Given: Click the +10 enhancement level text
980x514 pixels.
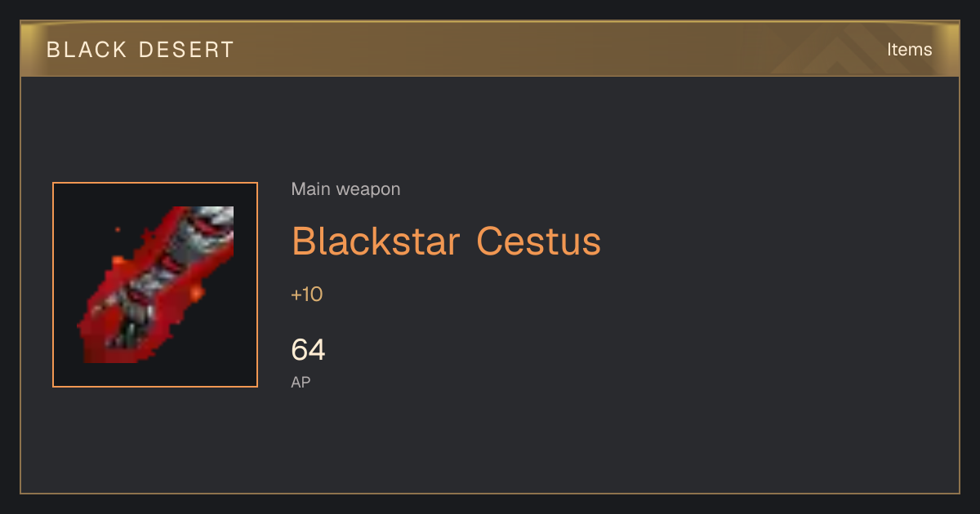Looking at the screenshot, I should 306,295.
